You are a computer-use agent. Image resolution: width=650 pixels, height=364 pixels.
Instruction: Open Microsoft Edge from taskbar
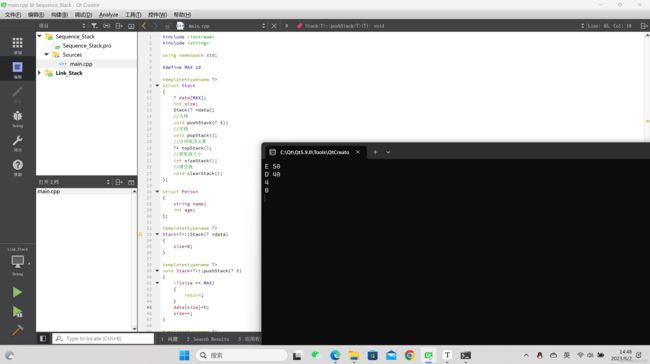point(335,355)
